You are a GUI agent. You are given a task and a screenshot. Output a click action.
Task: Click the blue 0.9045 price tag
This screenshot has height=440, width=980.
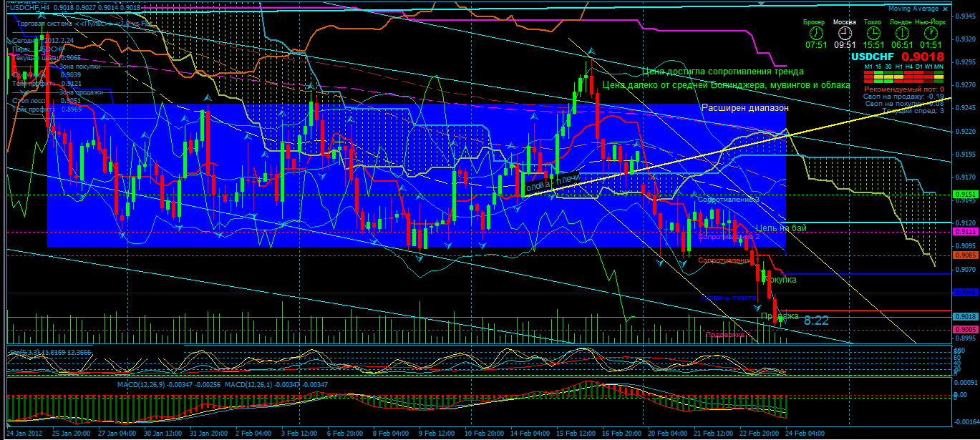tap(966, 292)
